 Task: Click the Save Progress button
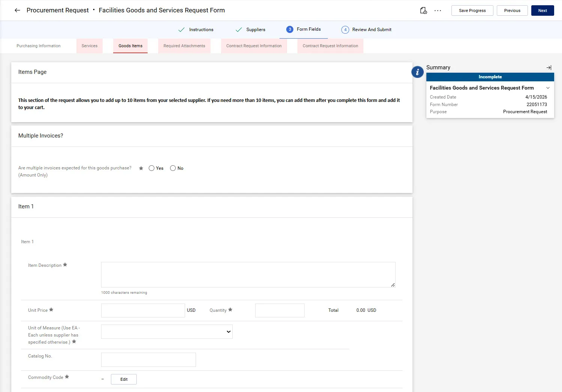pyautogui.click(x=472, y=10)
